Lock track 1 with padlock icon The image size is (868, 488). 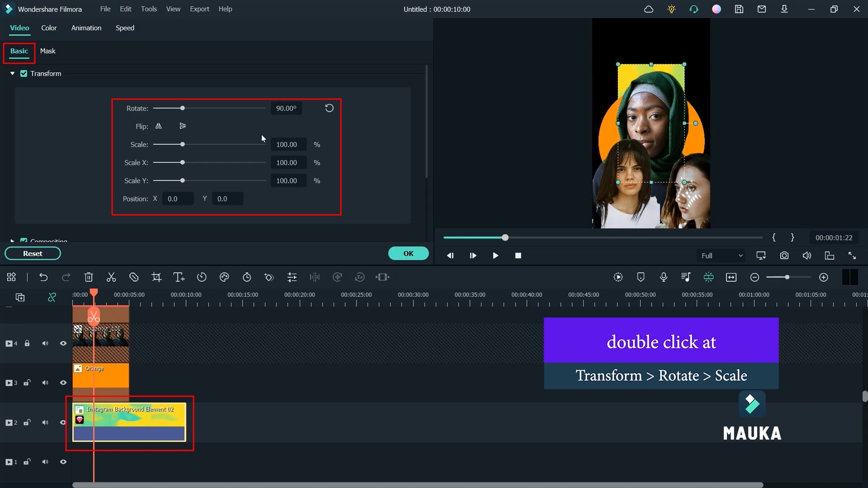point(27,462)
